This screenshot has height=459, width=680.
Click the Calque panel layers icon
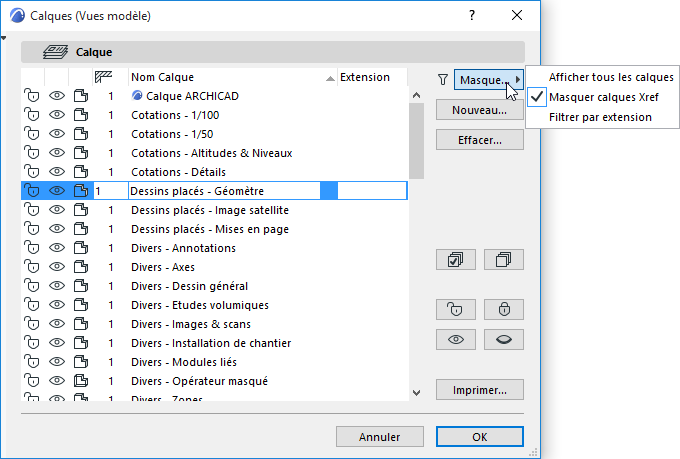(x=56, y=52)
